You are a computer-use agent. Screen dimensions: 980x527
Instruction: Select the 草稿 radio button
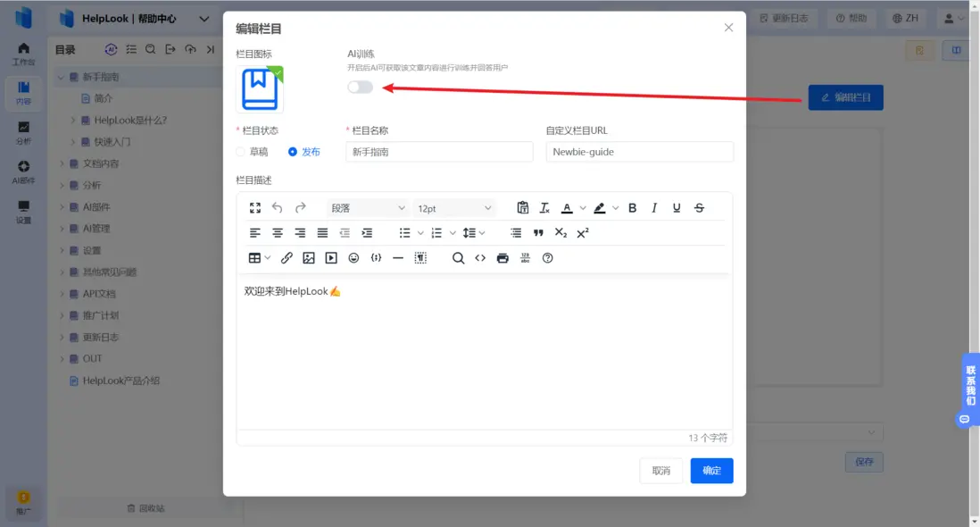tap(241, 152)
